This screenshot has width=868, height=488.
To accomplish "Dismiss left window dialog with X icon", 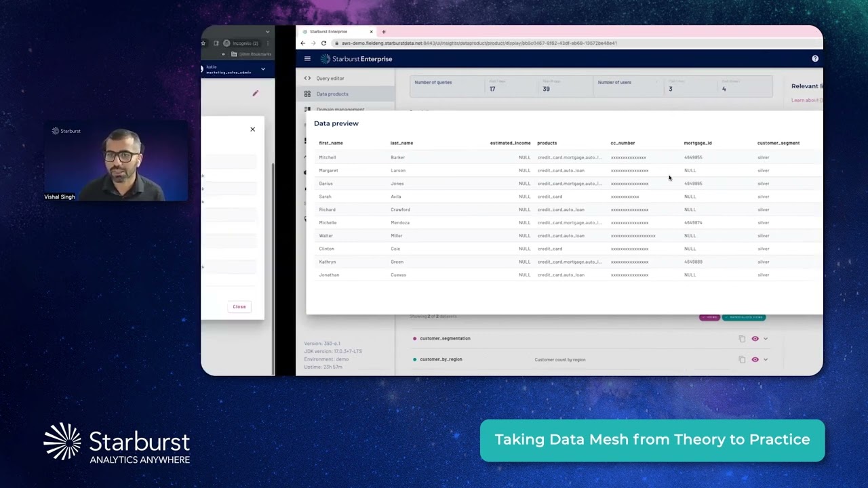I will pos(253,129).
